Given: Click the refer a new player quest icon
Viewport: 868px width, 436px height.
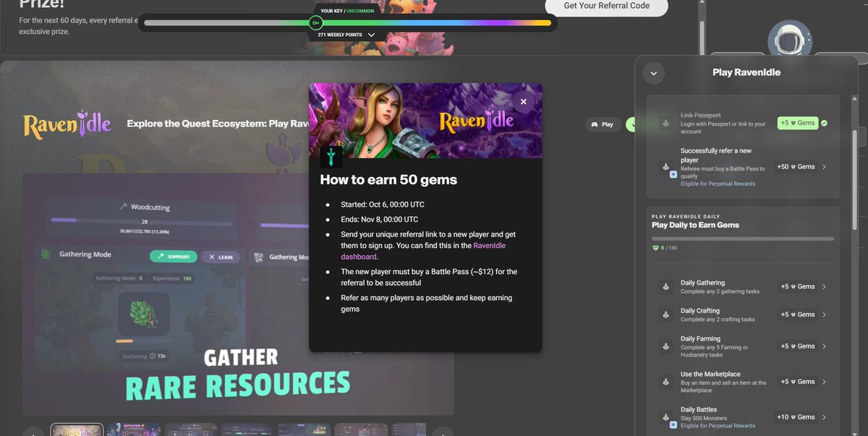Looking at the screenshot, I should click(665, 167).
